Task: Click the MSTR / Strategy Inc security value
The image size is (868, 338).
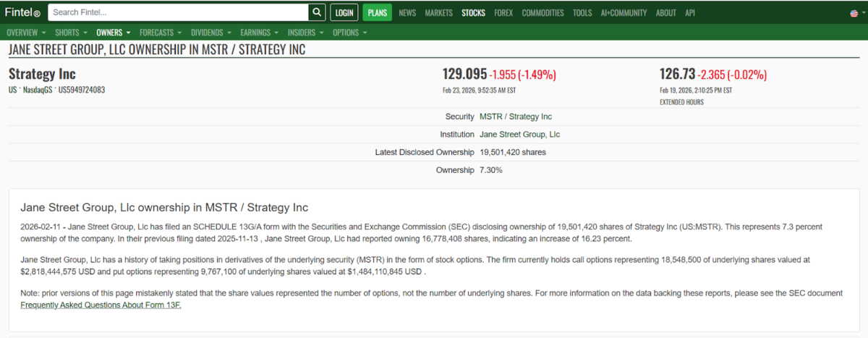Action: (x=516, y=117)
